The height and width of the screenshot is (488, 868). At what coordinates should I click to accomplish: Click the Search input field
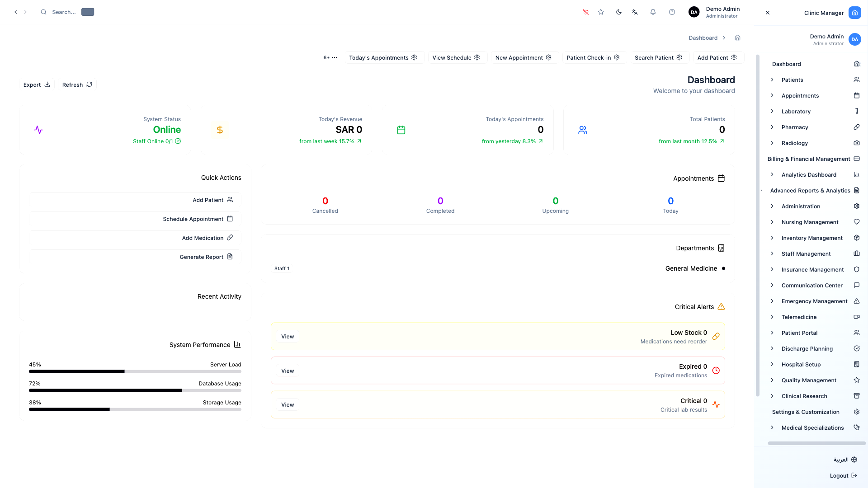tap(64, 12)
